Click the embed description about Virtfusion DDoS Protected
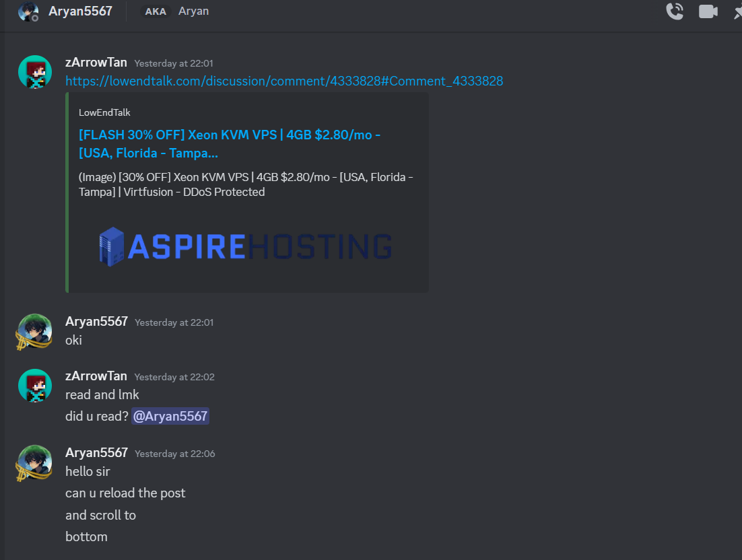This screenshot has height=560, width=742. pyautogui.click(x=246, y=184)
